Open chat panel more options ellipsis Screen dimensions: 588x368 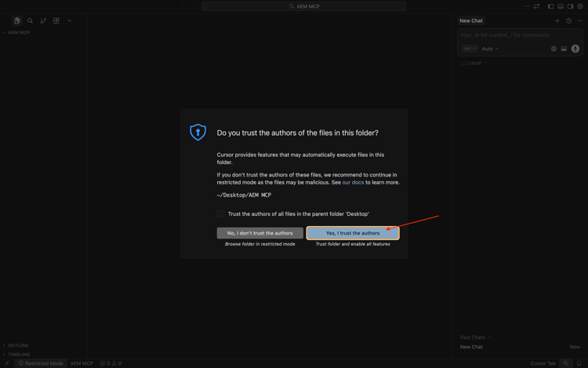[580, 20]
